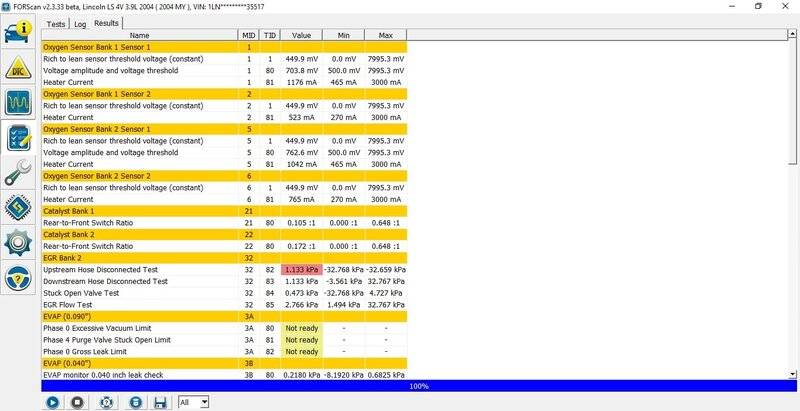
Task: Click the save floppy disk icon
Action: pyautogui.click(x=159, y=401)
